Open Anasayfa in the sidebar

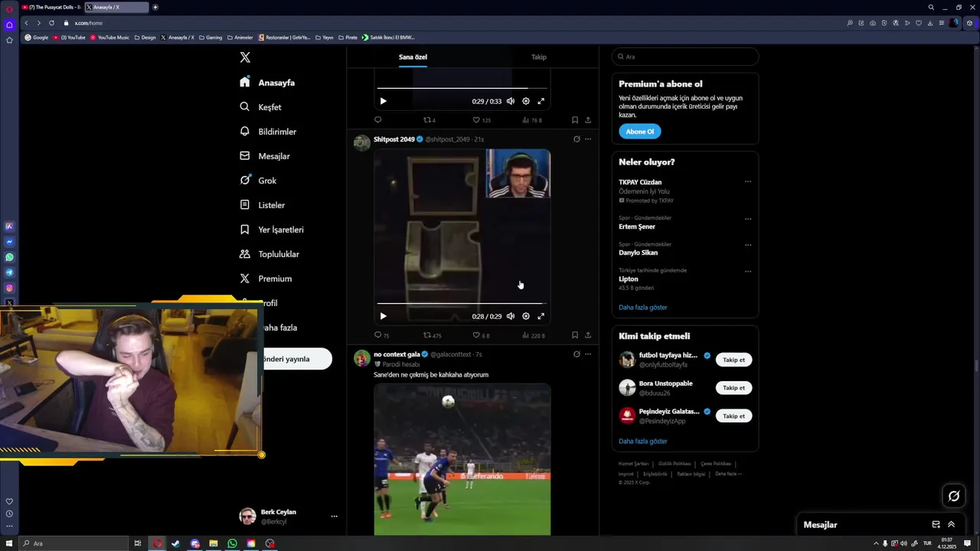[x=267, y=83]
